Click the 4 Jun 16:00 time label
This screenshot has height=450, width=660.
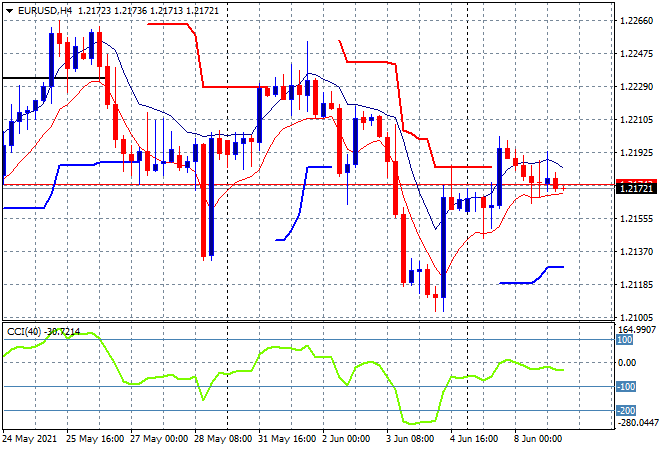click(474, 439)
